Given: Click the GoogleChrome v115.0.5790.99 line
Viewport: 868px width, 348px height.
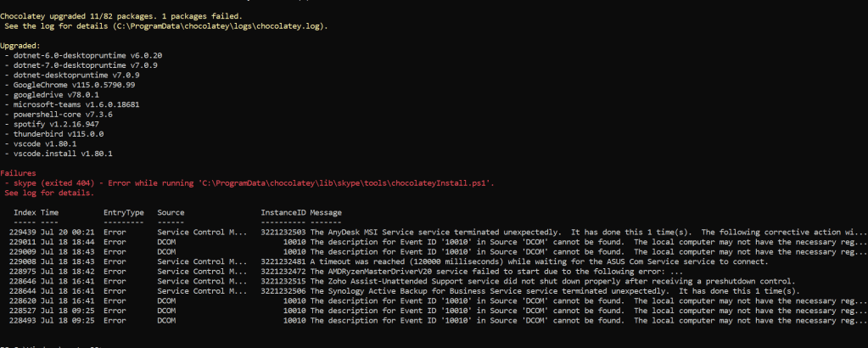Looking at the screenshot, I should [x=70, y=85].
